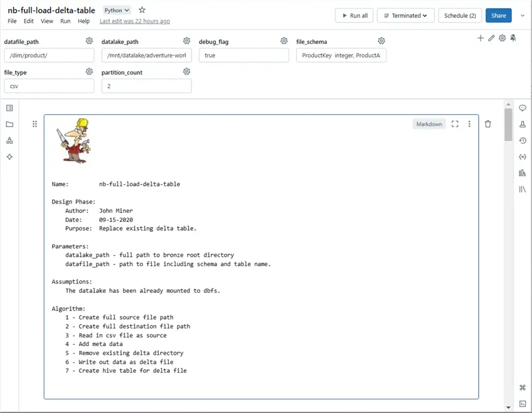Open cell kebab menu options
This screenshot has height=413, width=532.
click(x=469, y=124)
